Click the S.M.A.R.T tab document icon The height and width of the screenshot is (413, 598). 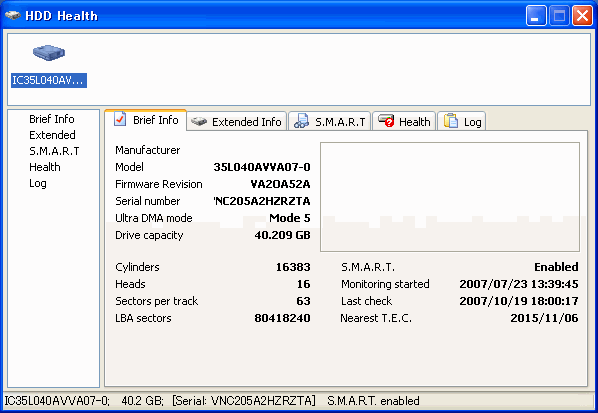point(301,121)
